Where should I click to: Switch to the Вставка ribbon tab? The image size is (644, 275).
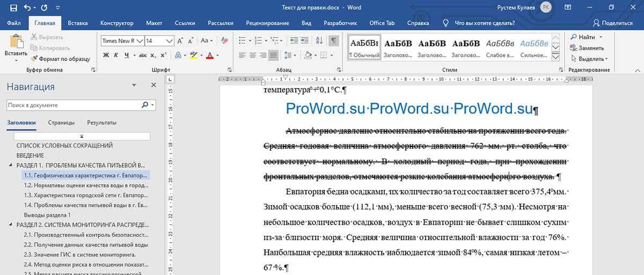(78, 23)
